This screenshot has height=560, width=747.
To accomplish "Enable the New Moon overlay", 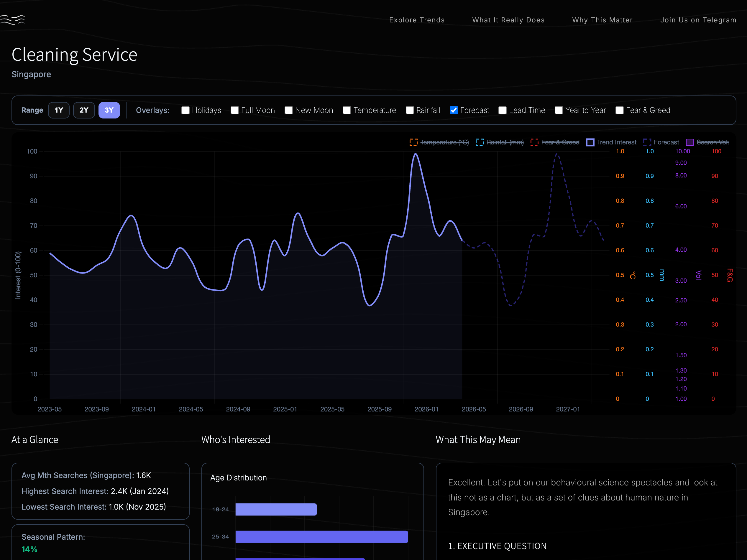I will point(289,110).
